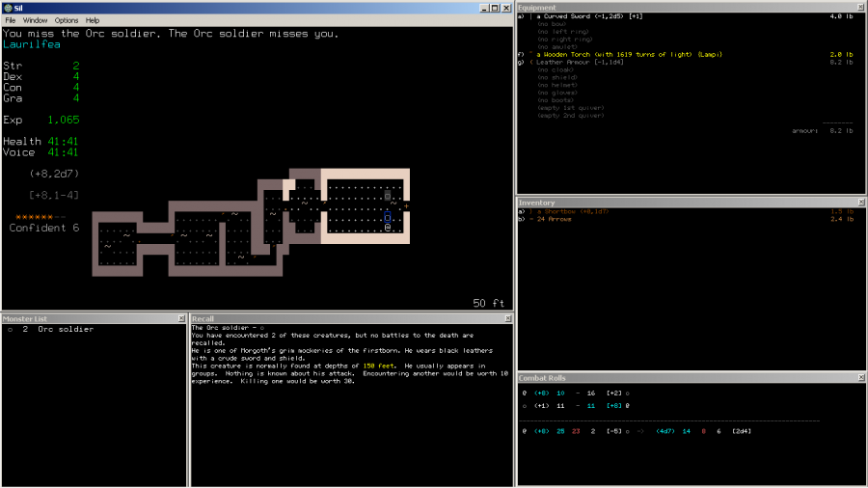Click the '150 feet' depth text in Recall
The width and height of the screenshot is (868, 488).
pyautogui.click(x=379, y=366)
